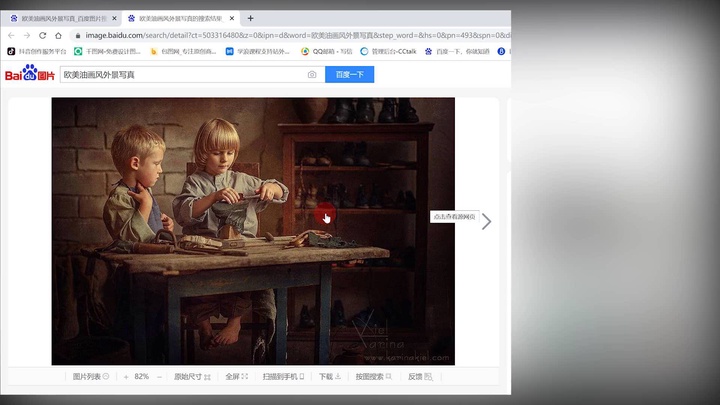Open 反馈 feedback option

419,377
